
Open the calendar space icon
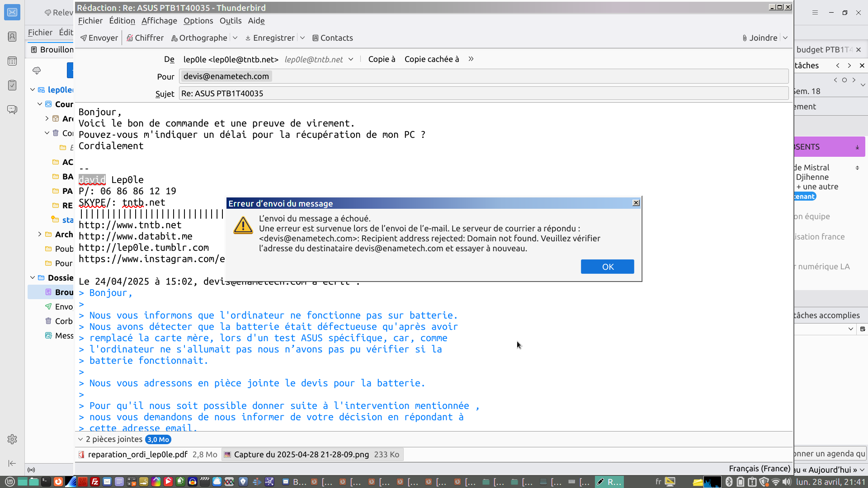(12, 61)
